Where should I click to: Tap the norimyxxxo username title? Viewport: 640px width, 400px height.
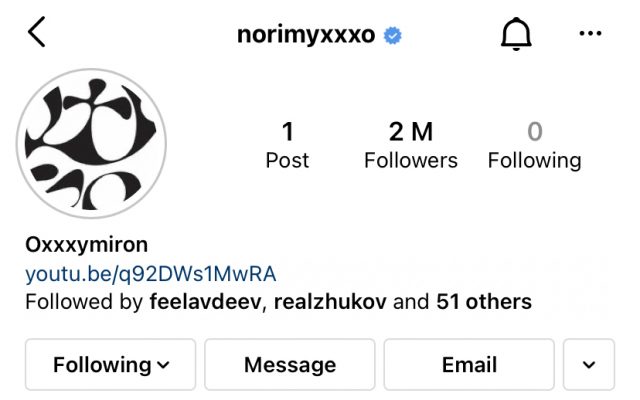[x=306, y=35]
